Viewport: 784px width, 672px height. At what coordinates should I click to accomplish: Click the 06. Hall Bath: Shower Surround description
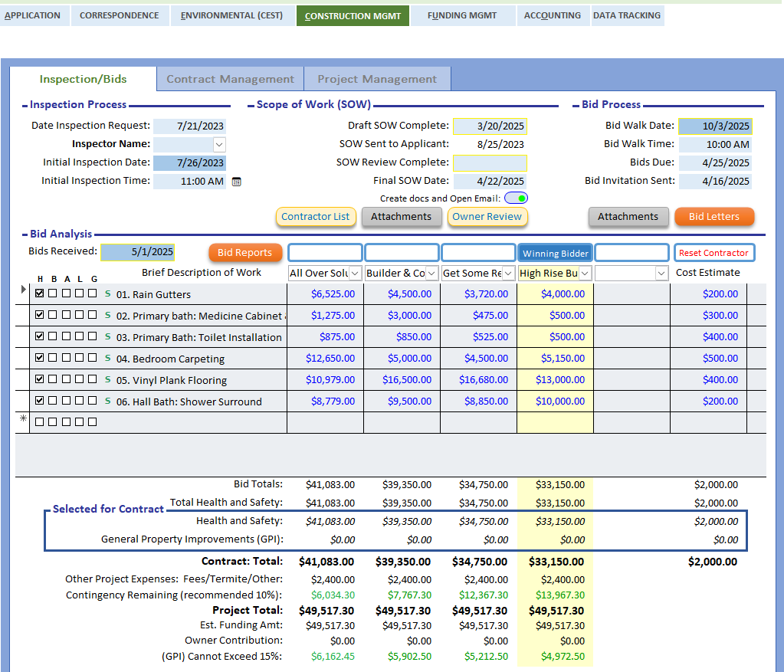[189, 402]
